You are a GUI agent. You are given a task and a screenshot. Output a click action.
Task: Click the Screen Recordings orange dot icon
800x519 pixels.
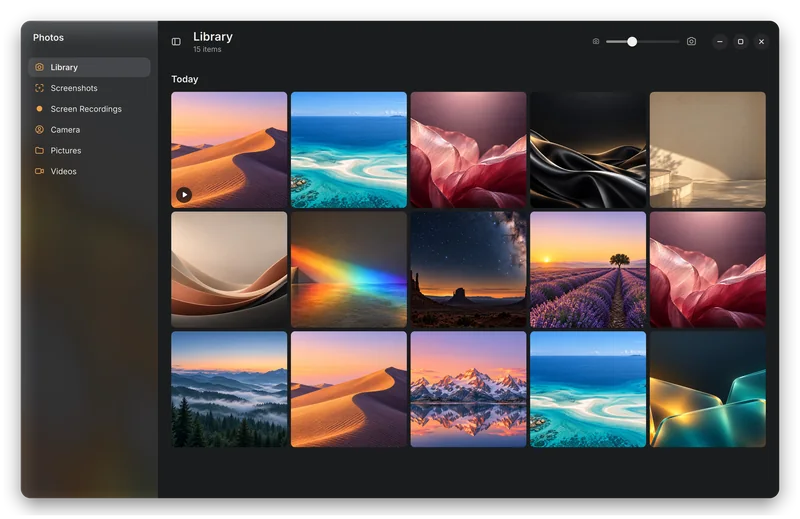[x=39, y=109]
